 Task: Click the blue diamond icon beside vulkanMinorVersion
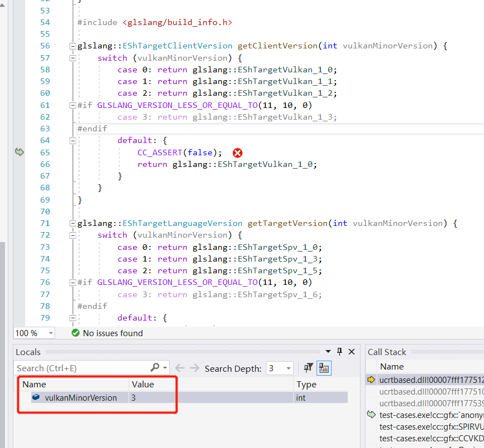click(x=36, y=397)
